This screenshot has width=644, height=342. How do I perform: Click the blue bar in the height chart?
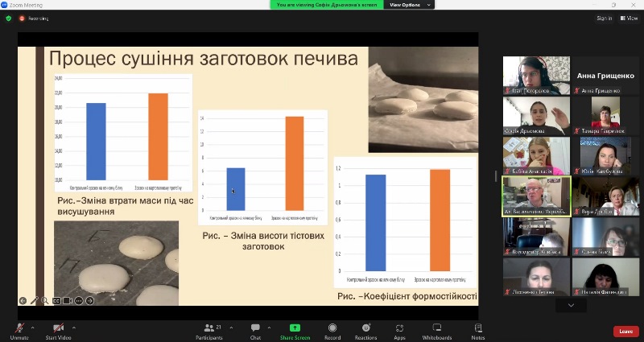point(236,189)
